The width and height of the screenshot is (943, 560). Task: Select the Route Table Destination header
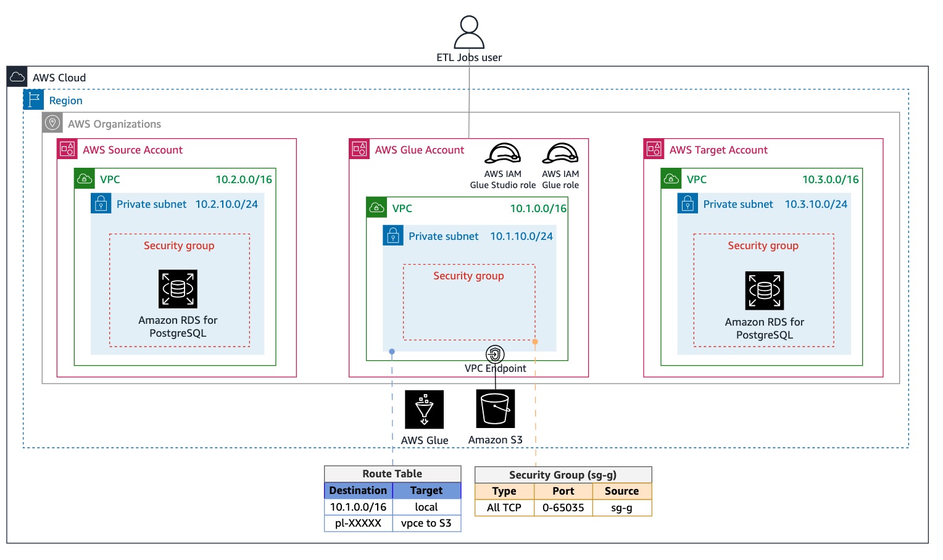[358, 490]
